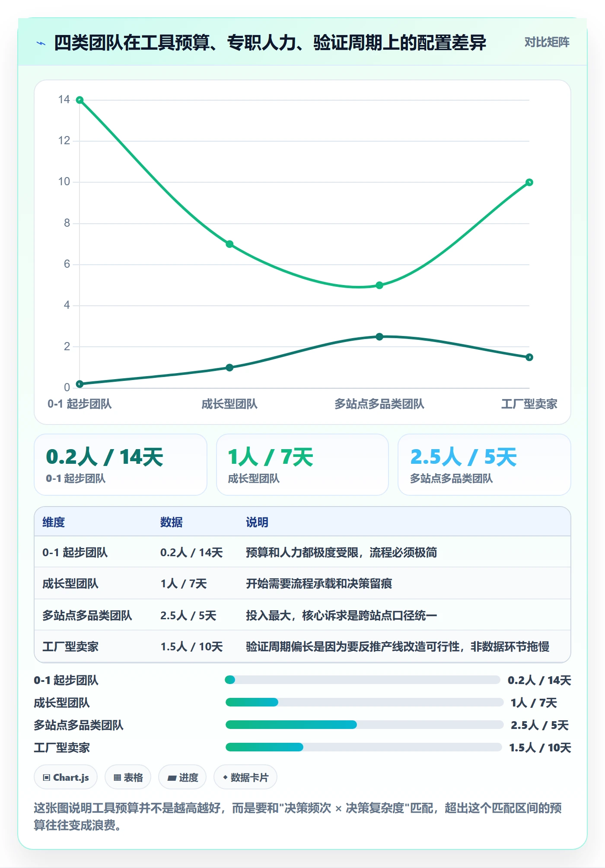605x868 pixels.
Task: Click table cell 1.5人 / 10天
Action: (191, 646)
